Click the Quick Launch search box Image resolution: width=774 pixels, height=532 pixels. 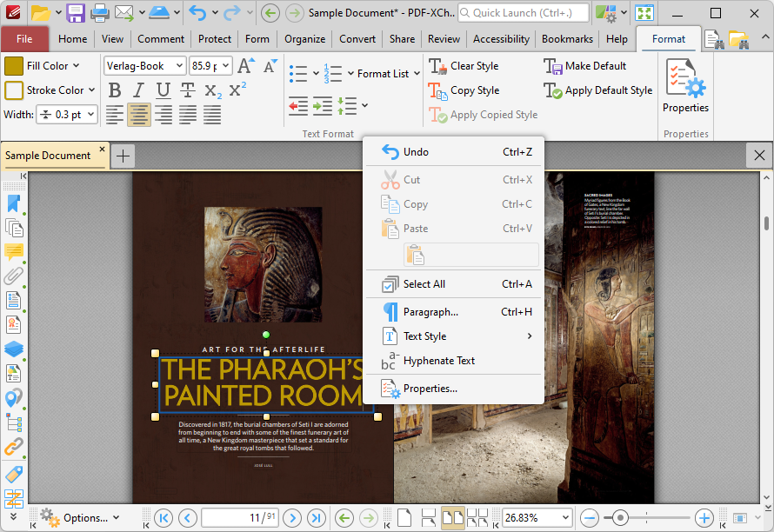pos(524,13)
